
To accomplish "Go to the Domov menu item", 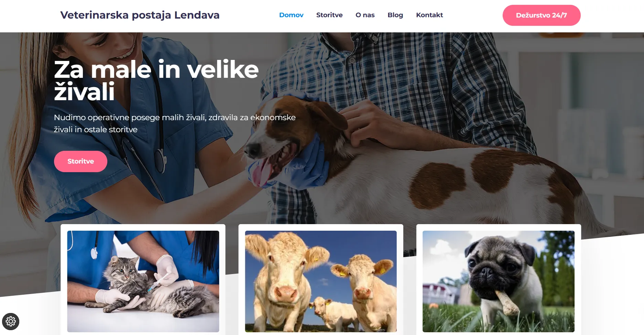I will click(291, 15).
